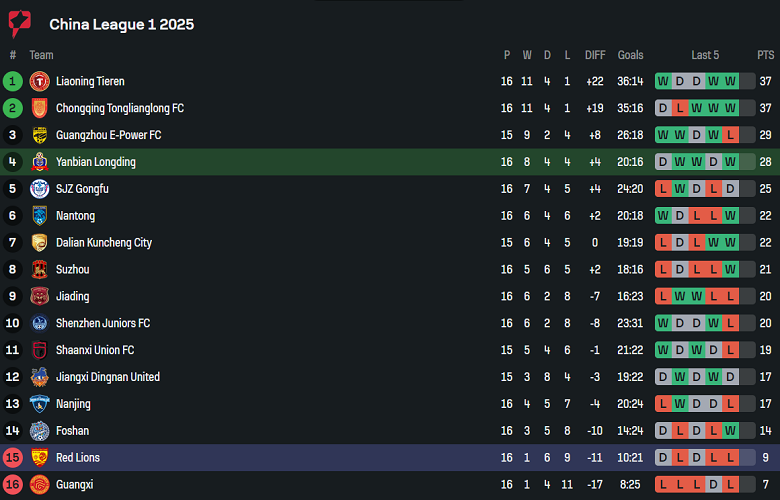Sort table by PTS column header
Image resolution: width=780 pixels, height=500 pixels.
pyautogui.click(x=765, y=55)
